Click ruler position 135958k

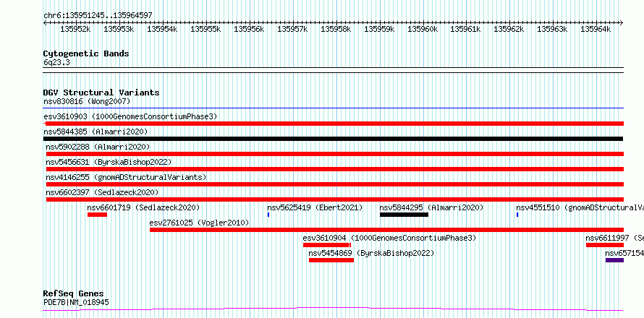pos(336,29)
